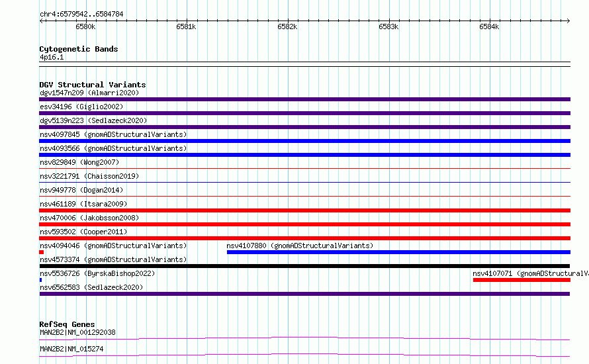Click the RefSeq Genes track title

pos(68,324)
